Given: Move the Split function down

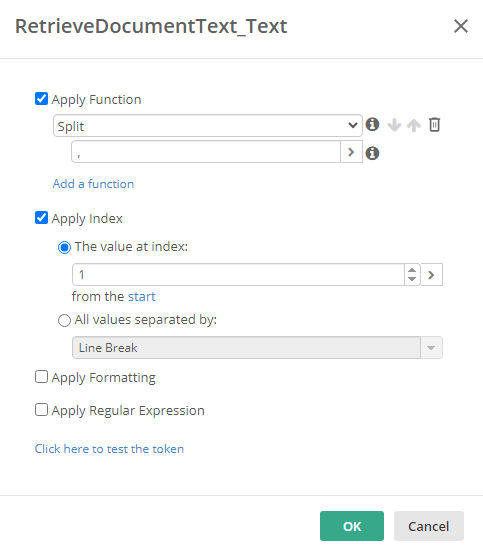Looking at the screenshot, I should 394,125.
